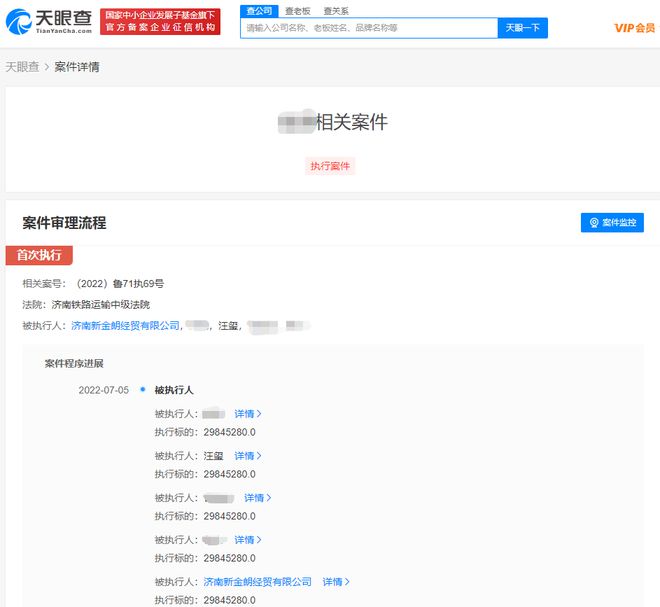The height and width of the screenshot is (607, 660).
Task: Expand 详情 for the first 被执行人 entry
Action: [248, 414]
